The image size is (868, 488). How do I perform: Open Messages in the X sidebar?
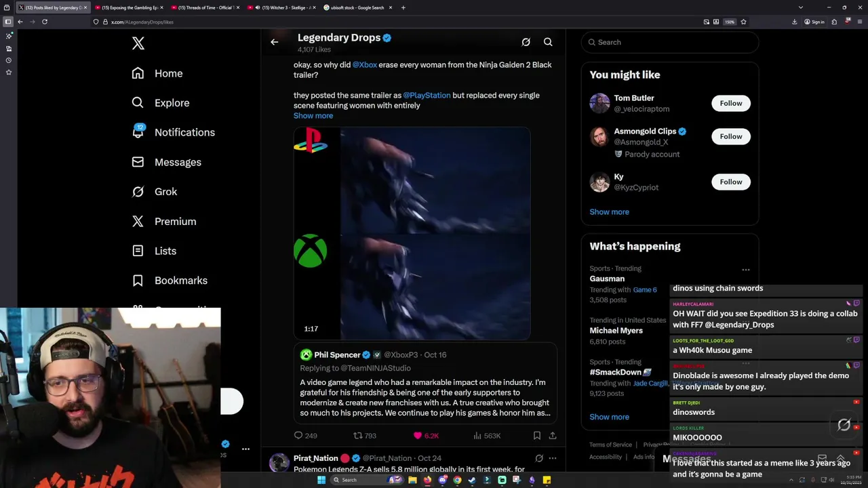click(x=167, y=162)
